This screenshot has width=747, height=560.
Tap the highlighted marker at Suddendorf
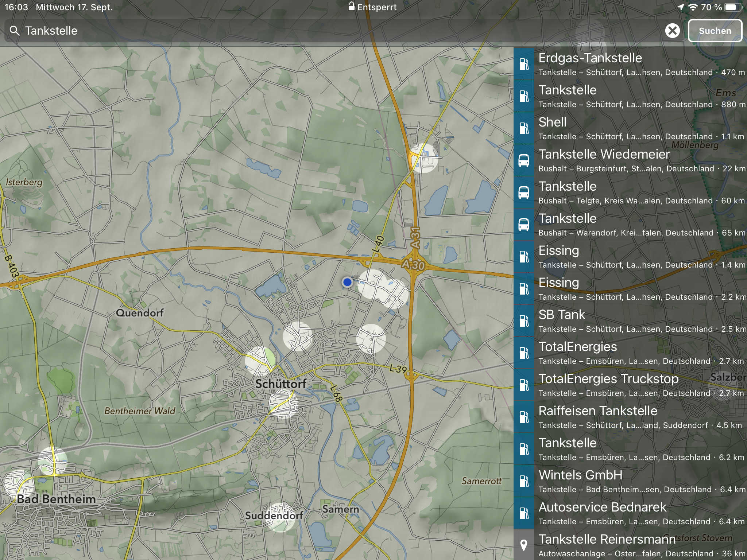[280, 517]
